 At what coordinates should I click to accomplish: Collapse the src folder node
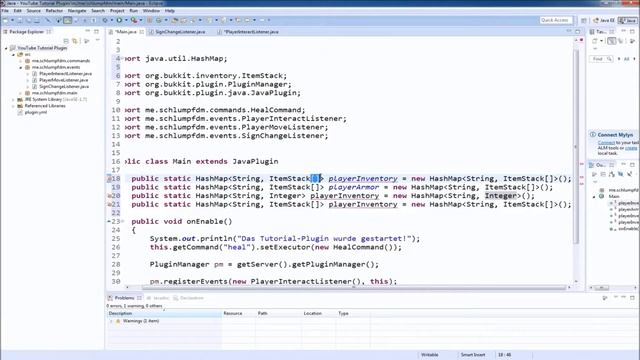[x=13, y=54]
